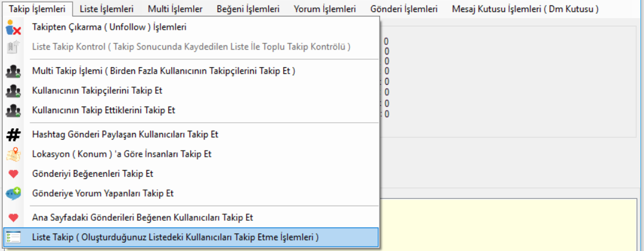Open the Beğeni İşlemleri menu

coord(248,9)
